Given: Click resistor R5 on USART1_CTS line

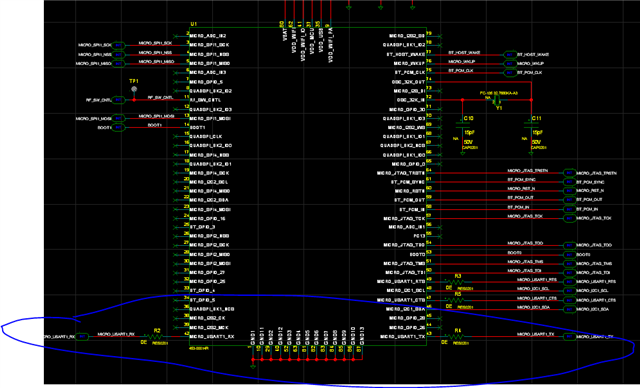Looking at the screenshot, I should (456, 300).
